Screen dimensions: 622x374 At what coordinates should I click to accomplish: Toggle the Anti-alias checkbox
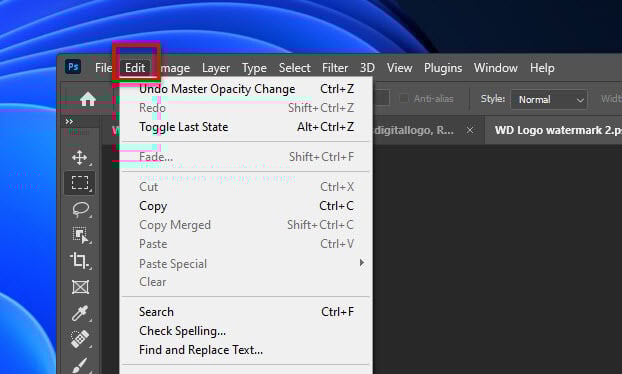coord(403,98)
